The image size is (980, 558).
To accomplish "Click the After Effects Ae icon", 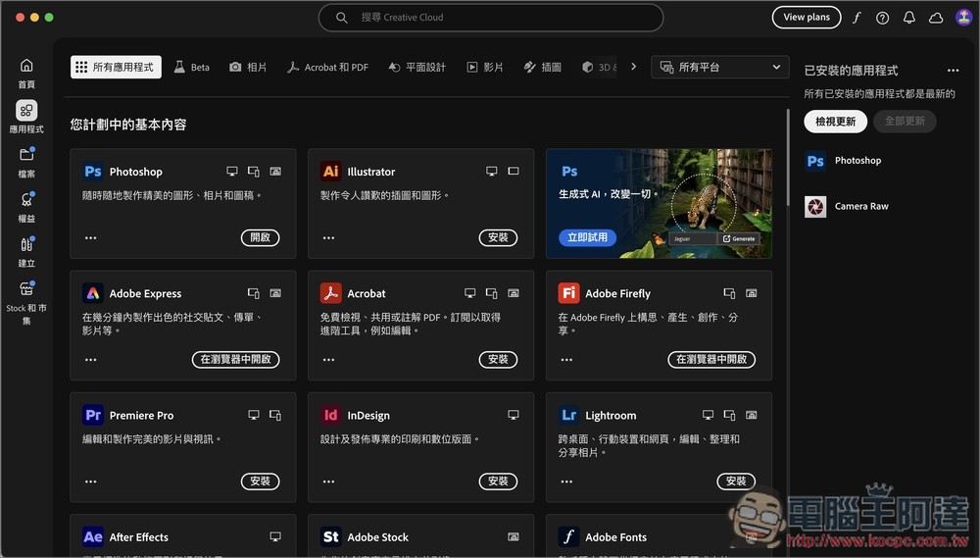I will pyautogui.click(x=93, y=536).
